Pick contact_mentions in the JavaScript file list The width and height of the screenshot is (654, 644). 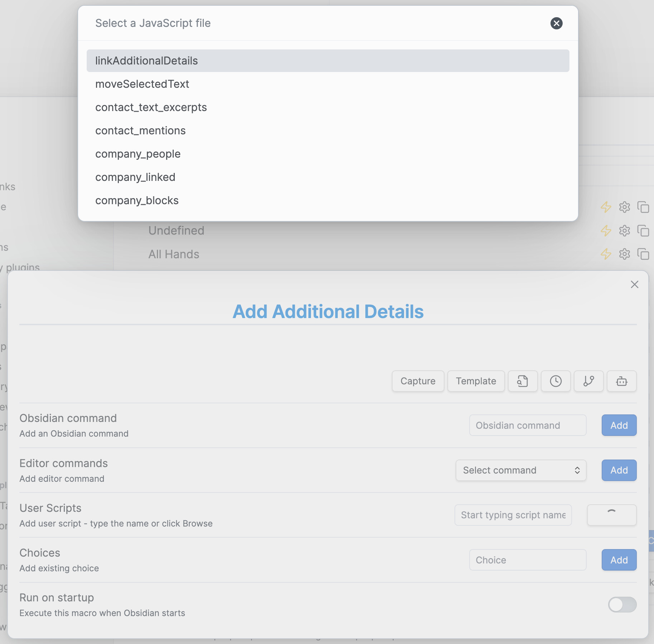(x=140, y=131)
